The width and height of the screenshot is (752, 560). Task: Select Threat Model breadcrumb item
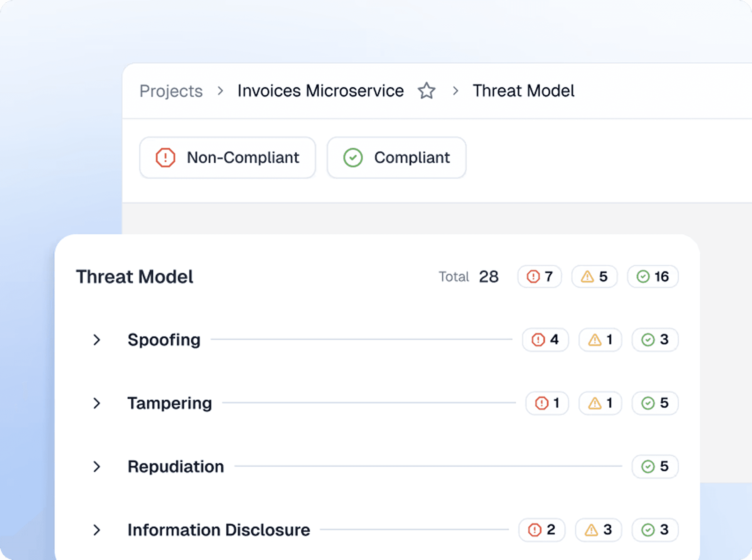[x=523, y=91]
